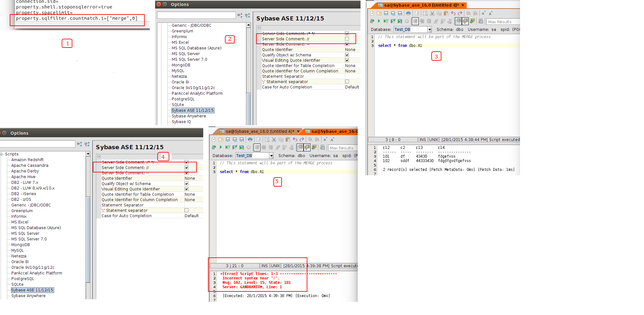This screenshot has width=644, height=315.
Task: Collapse property group in lower Options panel
Action: (99, 156)
